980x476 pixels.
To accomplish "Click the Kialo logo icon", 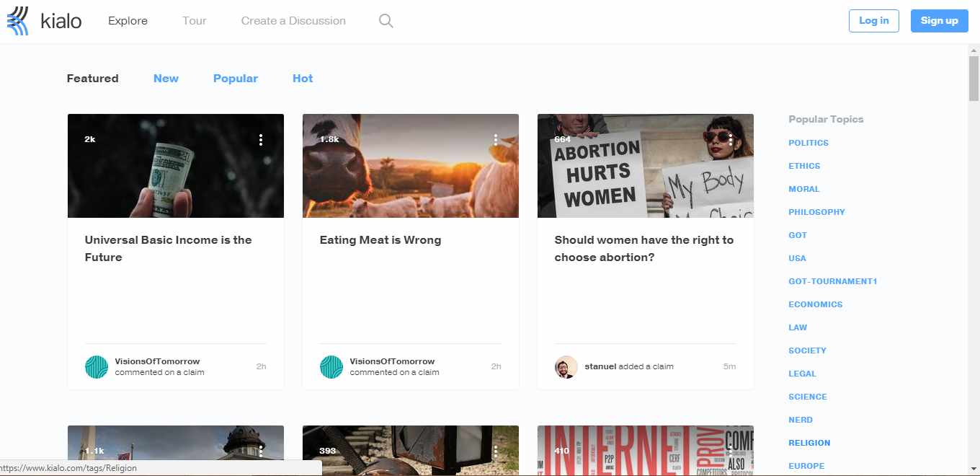I will click(18, 21).
